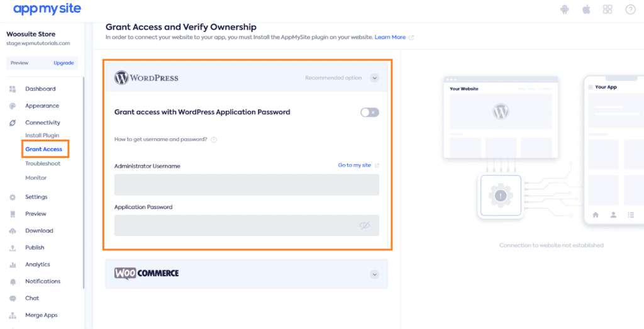Click the profile icon in the app preview
This screenshot has width=644, height=329.
[x=613, y=215]
